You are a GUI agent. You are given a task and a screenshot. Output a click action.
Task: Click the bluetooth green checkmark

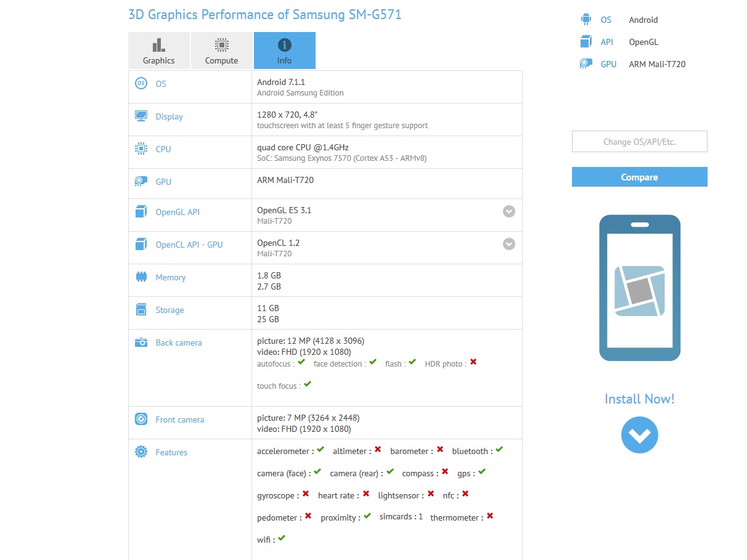pos(499,450)
